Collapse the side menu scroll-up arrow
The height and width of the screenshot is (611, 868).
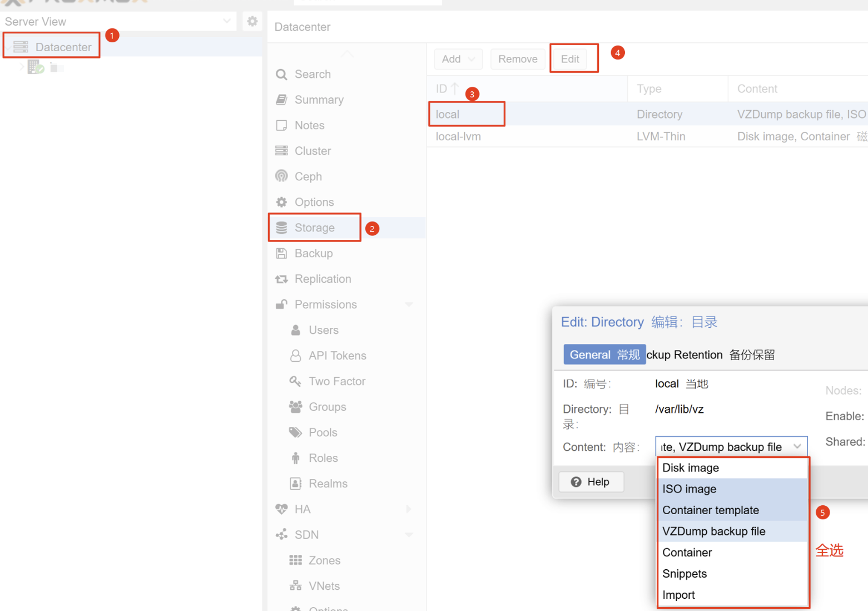[x=347, y=53]
